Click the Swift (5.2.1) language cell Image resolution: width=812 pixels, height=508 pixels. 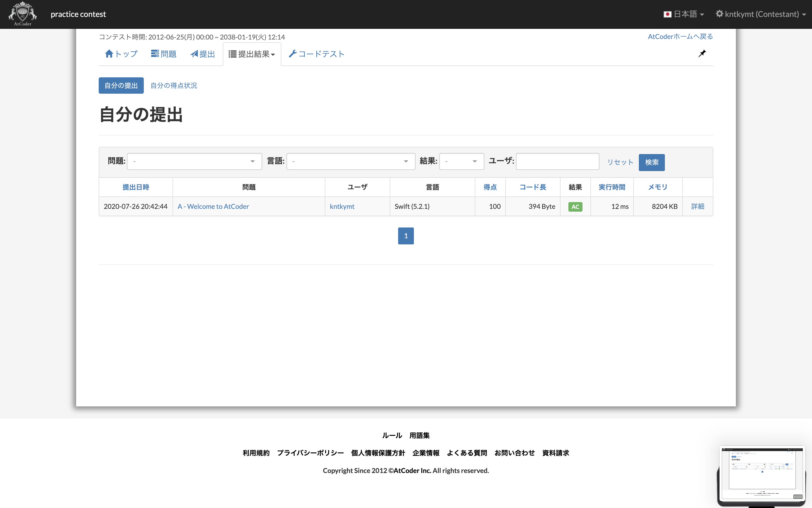[432, 207]
